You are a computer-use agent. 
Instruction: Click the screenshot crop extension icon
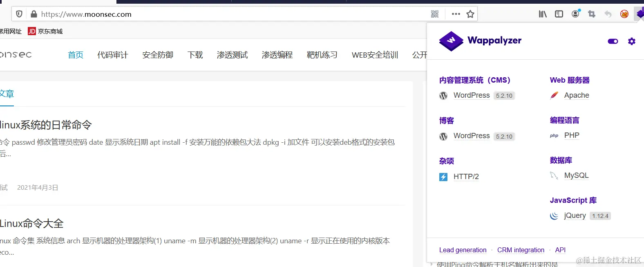coord(592,14)
